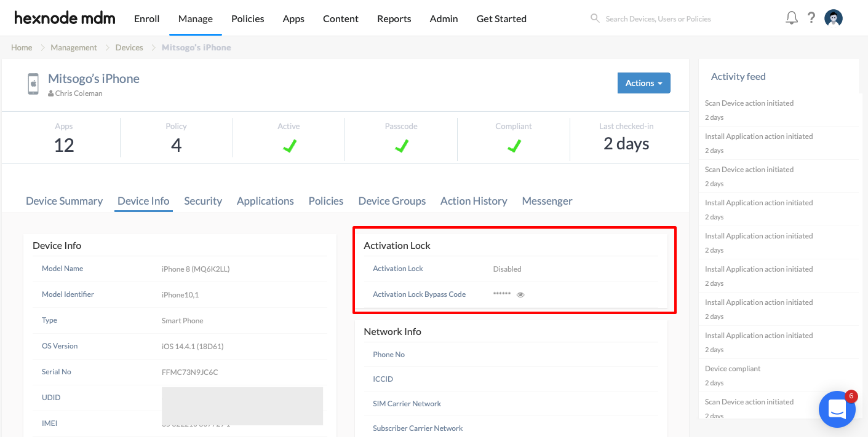This screenshot has height=437, width=868.
Task: Click Chris Coleman user link
Action: point(79,93)
